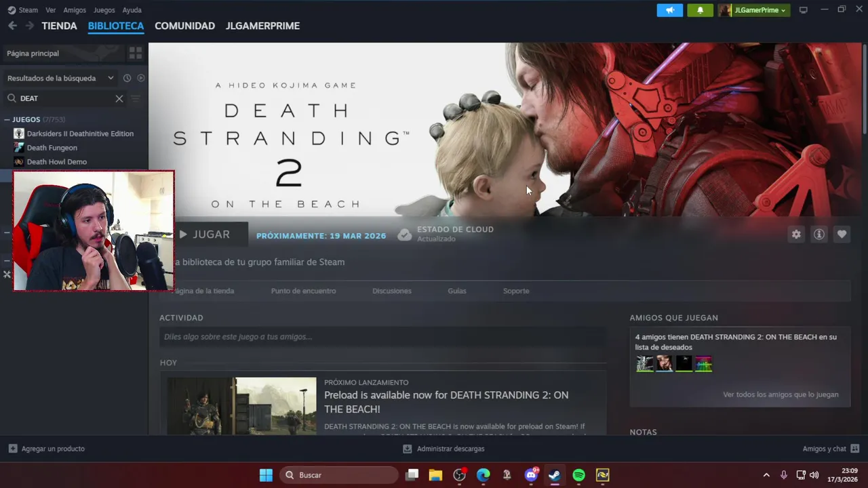Image resolution: width=868 pixels, height=488 pixels.
Task: Open the Resultados de la búsqueda dropdown
Action: coord(61,78)
